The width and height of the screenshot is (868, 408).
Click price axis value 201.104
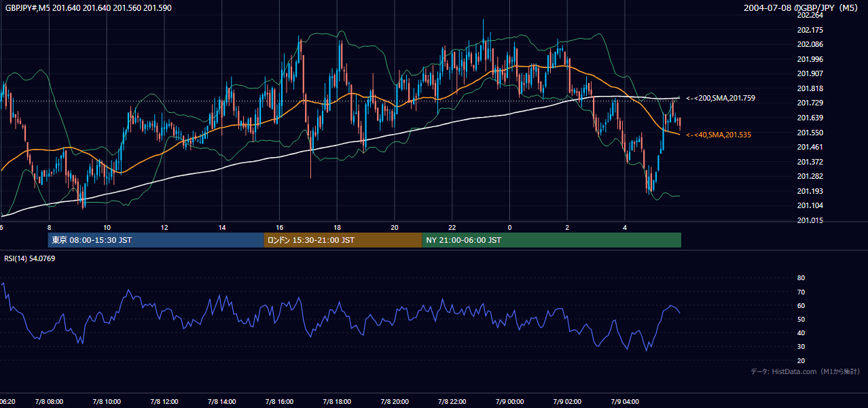point(810,205)
